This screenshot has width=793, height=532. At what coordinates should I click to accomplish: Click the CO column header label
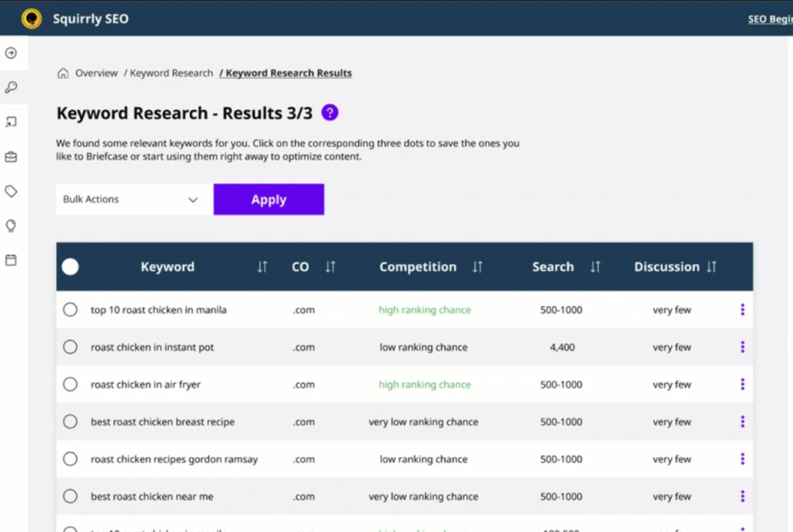[x=300, y=266]
